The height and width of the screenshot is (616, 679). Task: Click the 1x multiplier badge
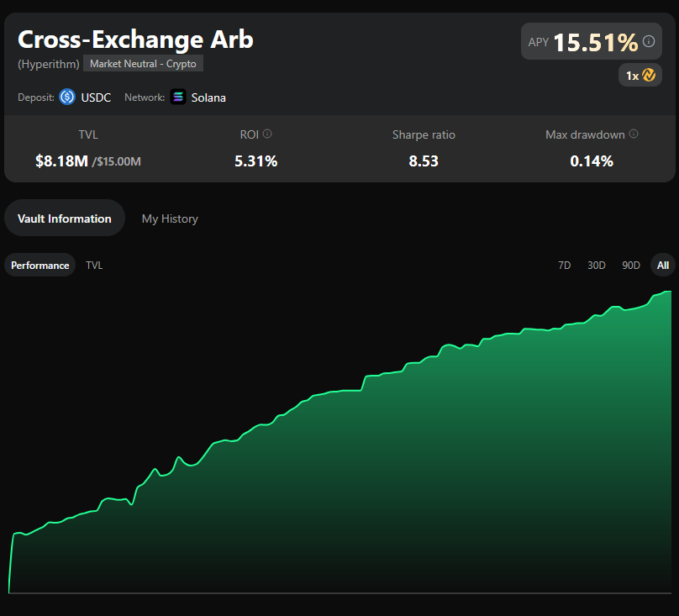pos(640,75)
